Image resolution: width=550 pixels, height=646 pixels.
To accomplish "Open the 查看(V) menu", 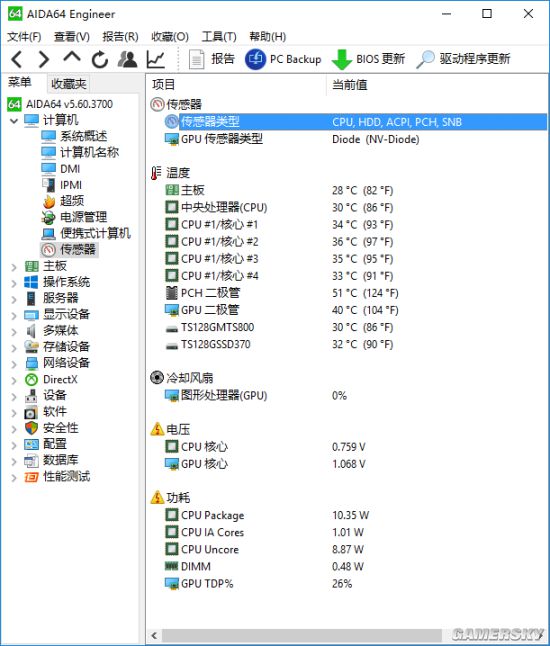I will [x=72, y=37].
